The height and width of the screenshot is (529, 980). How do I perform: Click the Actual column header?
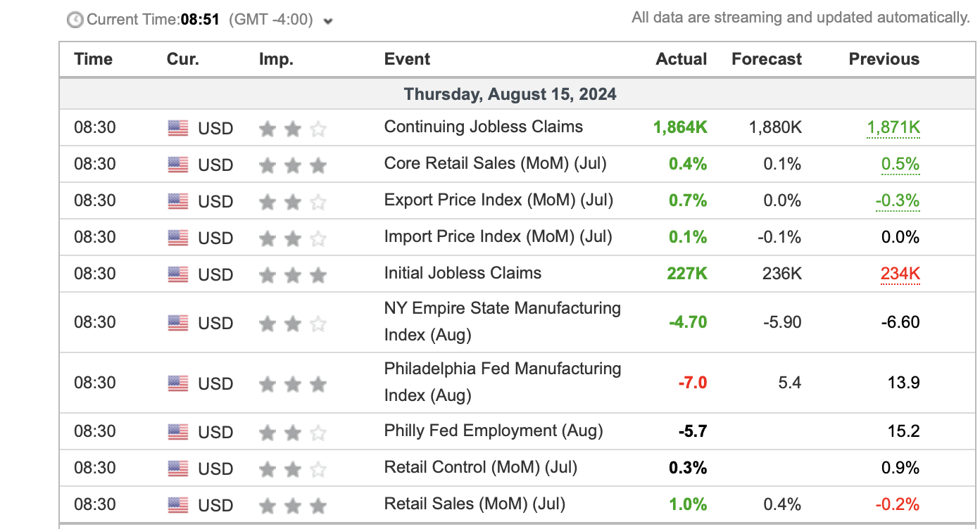pyautogui.click(x=681, y=59)
